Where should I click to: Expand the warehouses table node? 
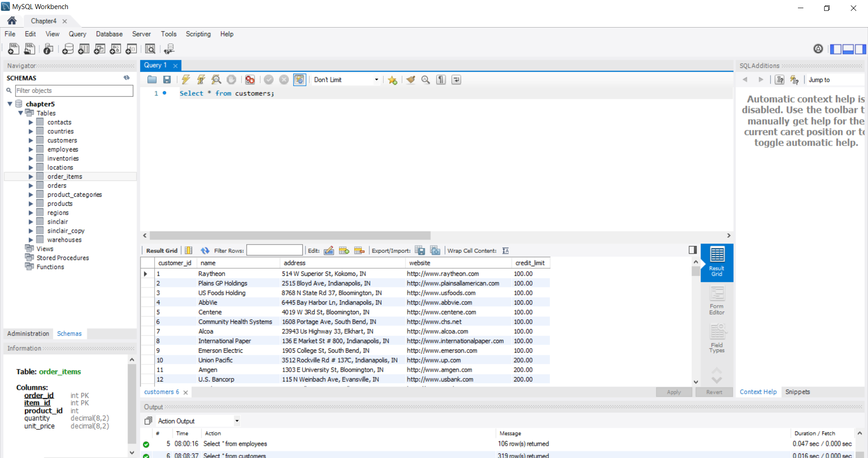[x=31, y=240]
